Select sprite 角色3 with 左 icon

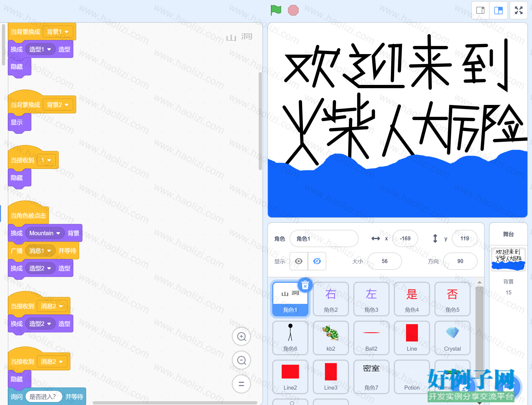click(371, 299)
